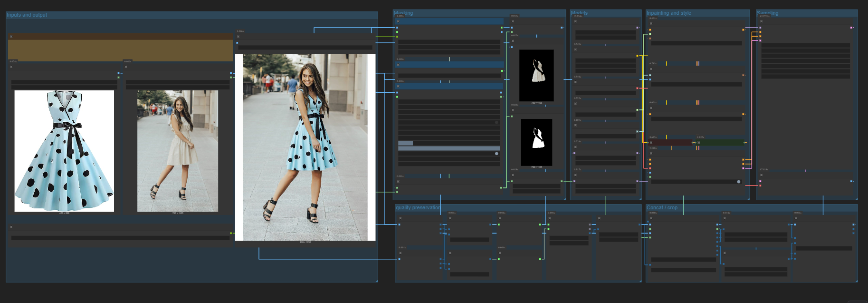Image resolution: width=868 pixels, height=303 pixels.
Task: Toggle the switch at bottom of Inpainting and style
Action: (738, 182)
